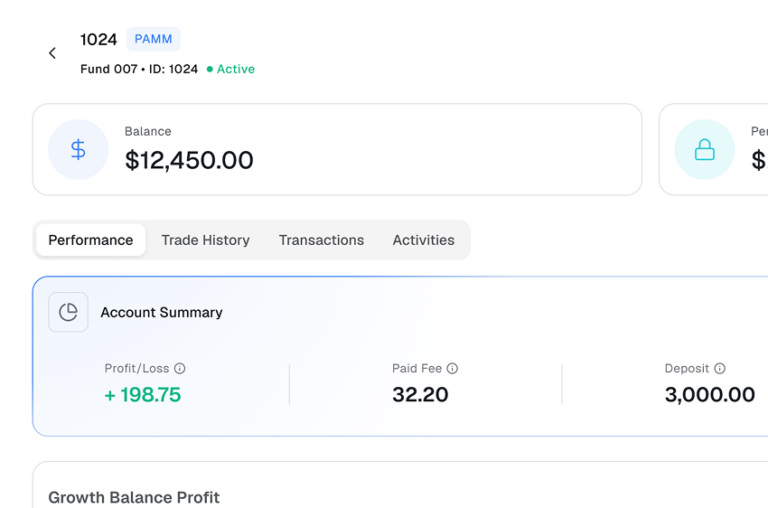The height and width of the screenshot is (508, 768).
Task: Click the 32.20 paid fee value
Action: point(420,395)
